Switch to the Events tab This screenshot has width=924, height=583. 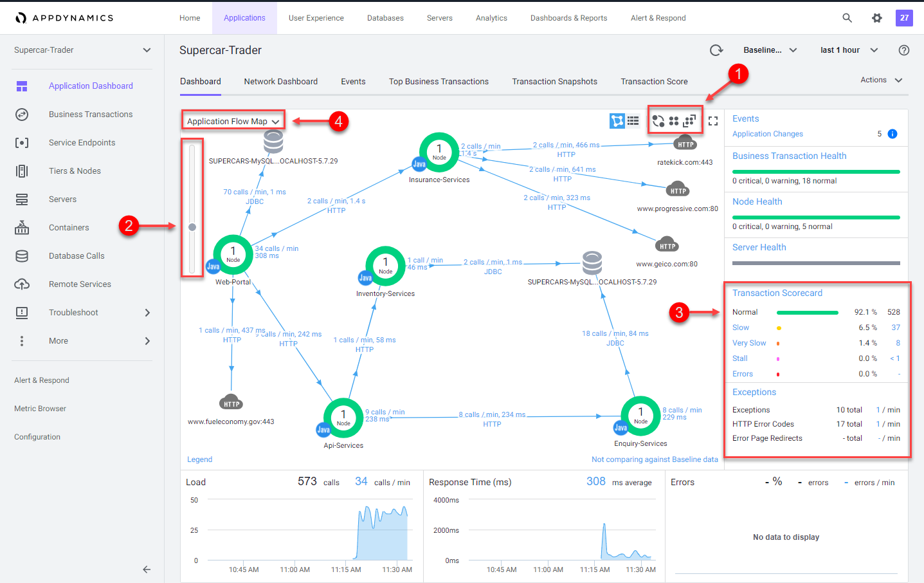pyautogui.click(x=353, y=81)
